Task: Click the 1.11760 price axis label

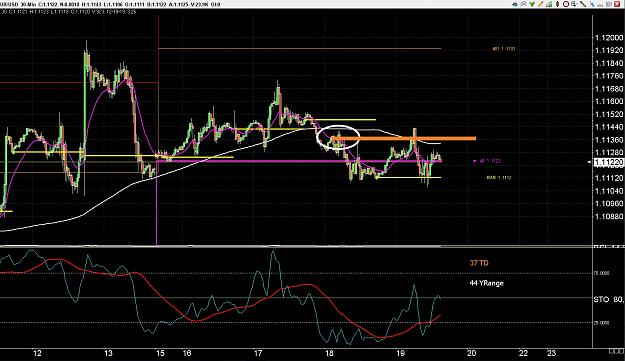Action: [x=609, y=76]
